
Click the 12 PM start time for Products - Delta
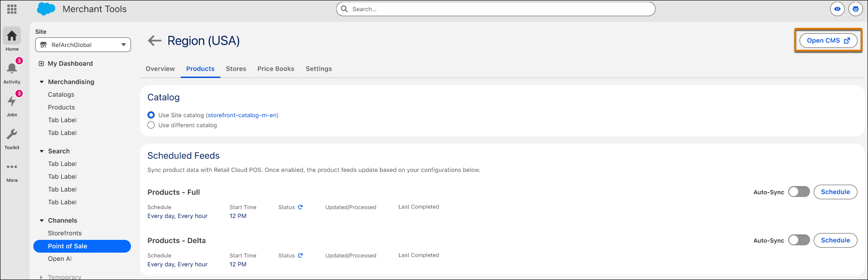[x=238, y=264]
